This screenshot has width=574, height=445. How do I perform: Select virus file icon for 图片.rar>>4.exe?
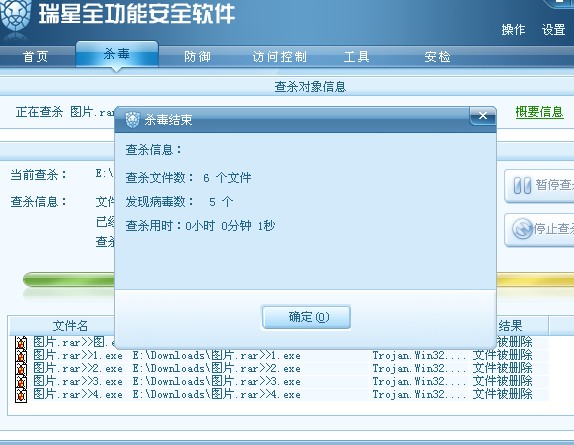[21, 395]
